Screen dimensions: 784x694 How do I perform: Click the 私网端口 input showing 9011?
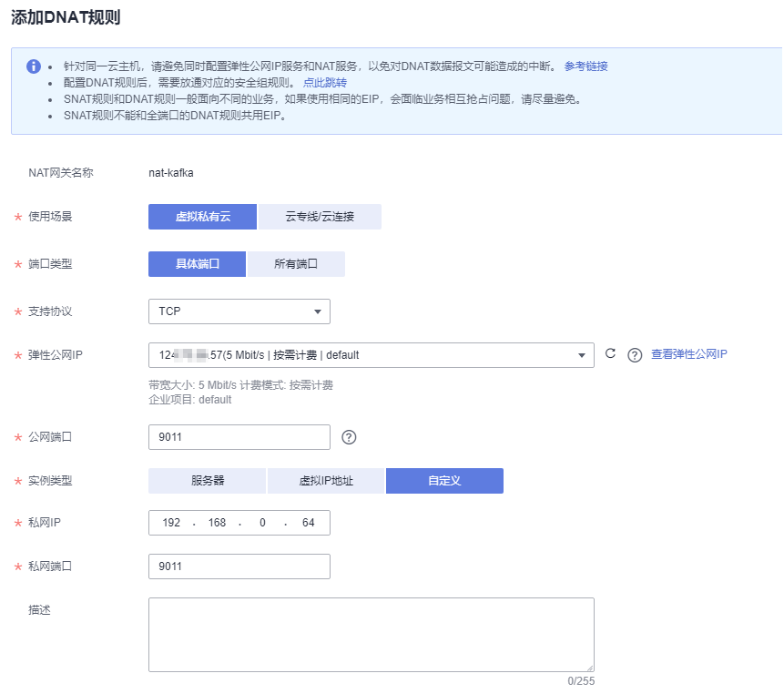pos(239,566)
